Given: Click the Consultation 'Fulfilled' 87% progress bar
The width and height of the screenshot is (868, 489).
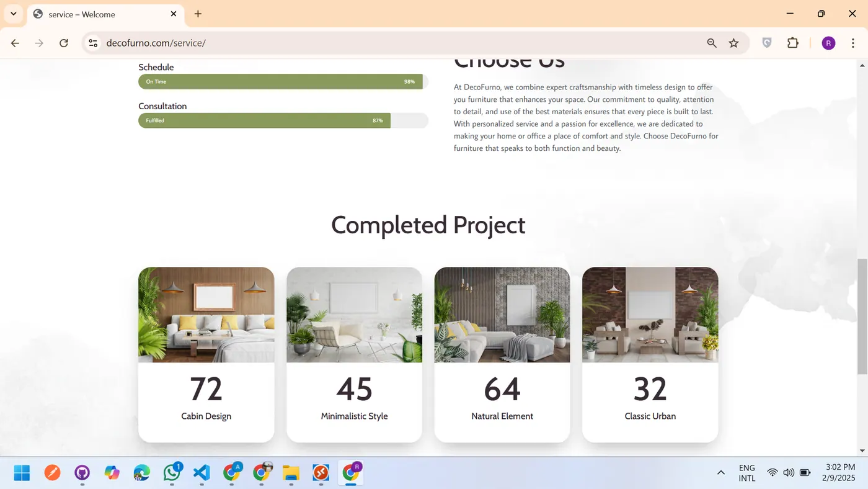Looking at the screenshot, I should point(283,120).
